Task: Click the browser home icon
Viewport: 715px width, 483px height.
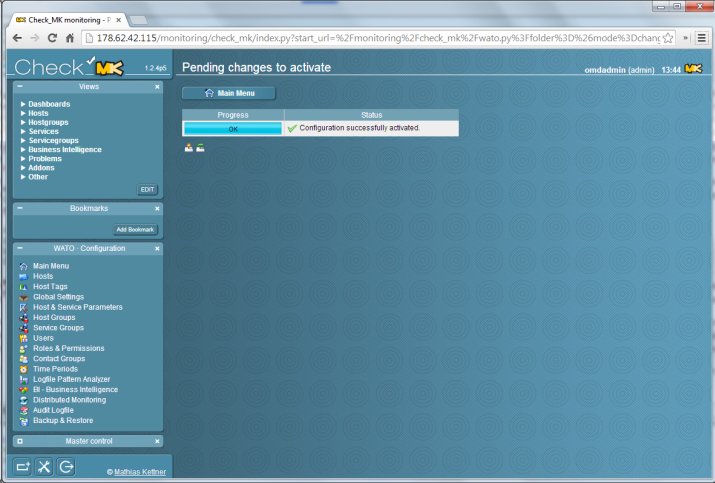Action: 70,38
